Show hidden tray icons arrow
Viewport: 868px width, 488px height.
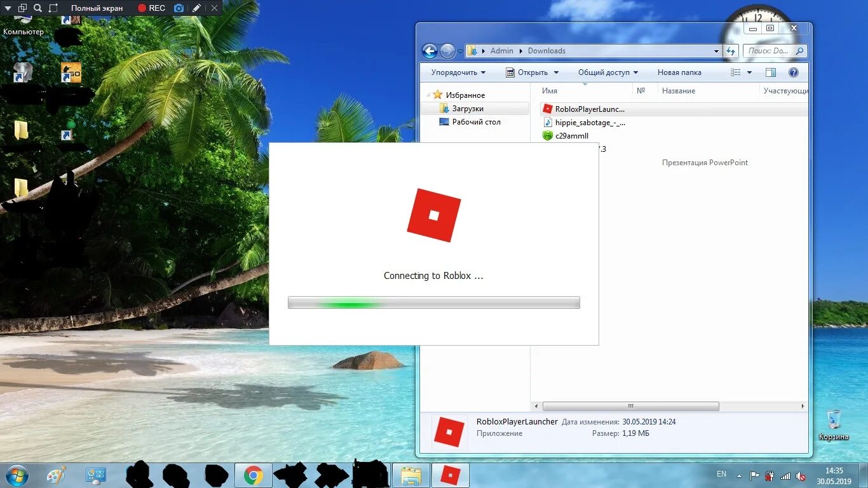(x=738, y=475)
